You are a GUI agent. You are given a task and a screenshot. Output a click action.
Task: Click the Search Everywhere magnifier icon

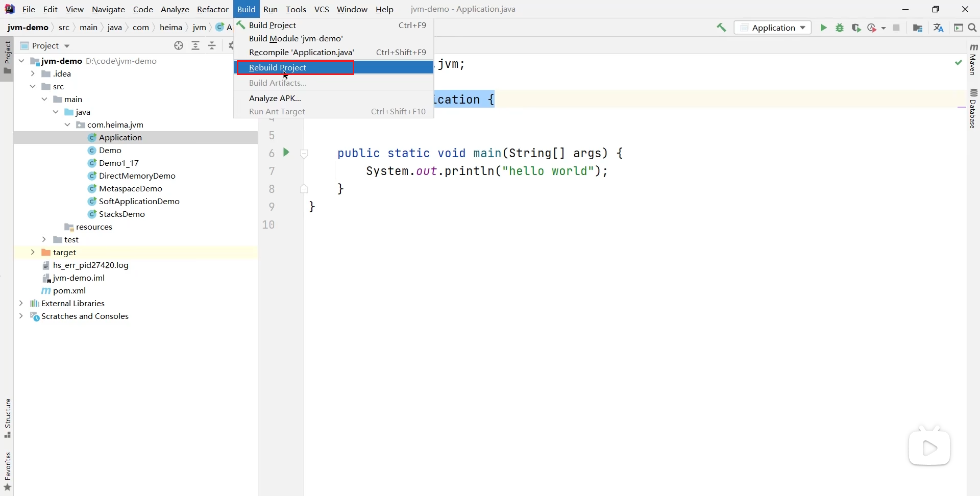pos(972,28)
